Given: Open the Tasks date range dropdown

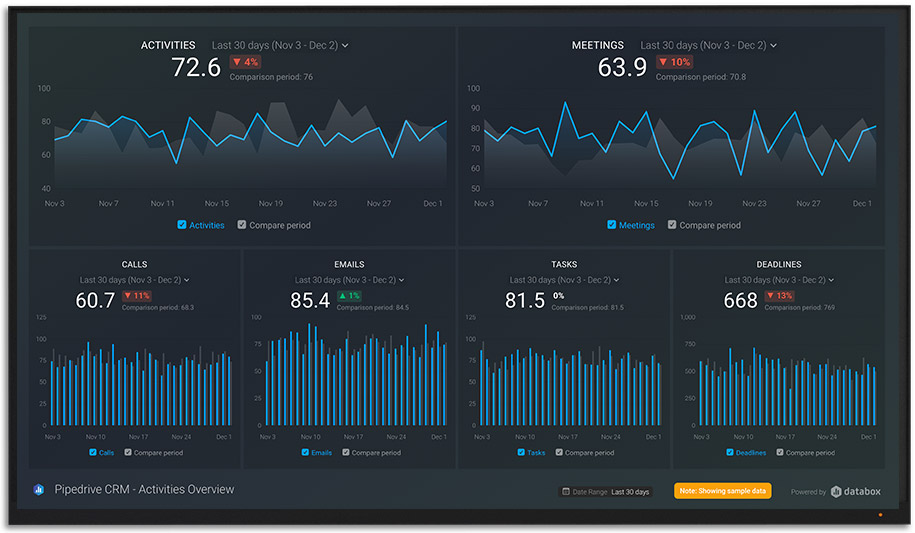Looking at the screenshot, I should point(564,280).
